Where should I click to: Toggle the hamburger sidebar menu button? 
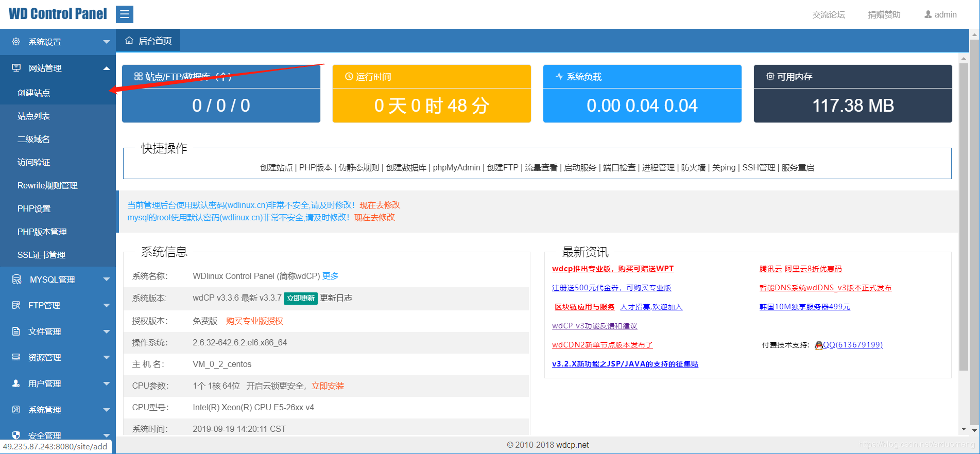tap(125, 14)
